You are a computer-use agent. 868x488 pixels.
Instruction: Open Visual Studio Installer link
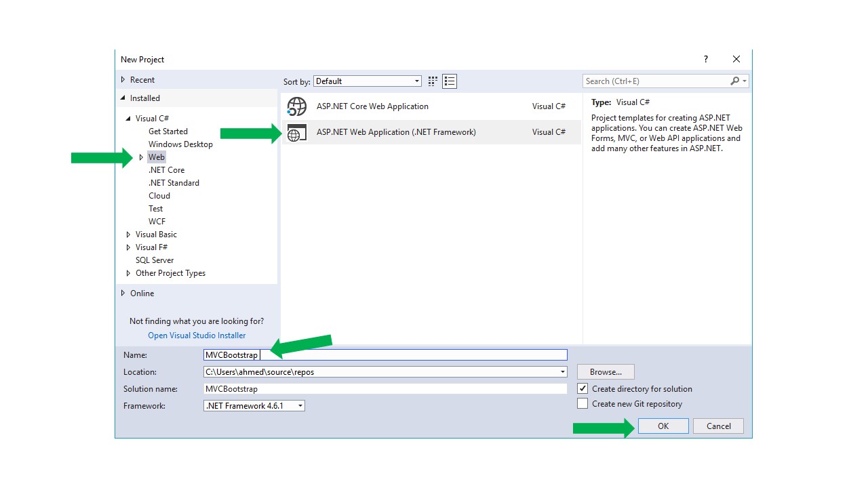tap(197, 335)
